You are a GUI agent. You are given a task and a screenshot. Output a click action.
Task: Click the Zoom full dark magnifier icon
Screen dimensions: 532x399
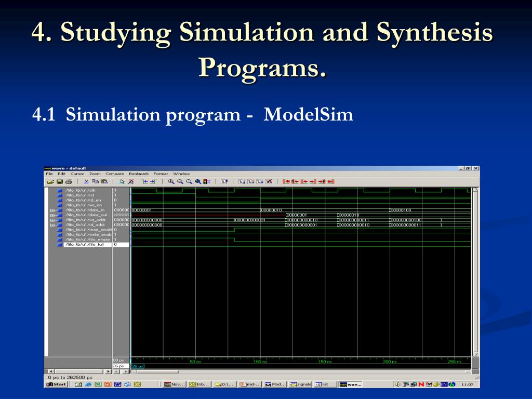click(x=198, y=181)
